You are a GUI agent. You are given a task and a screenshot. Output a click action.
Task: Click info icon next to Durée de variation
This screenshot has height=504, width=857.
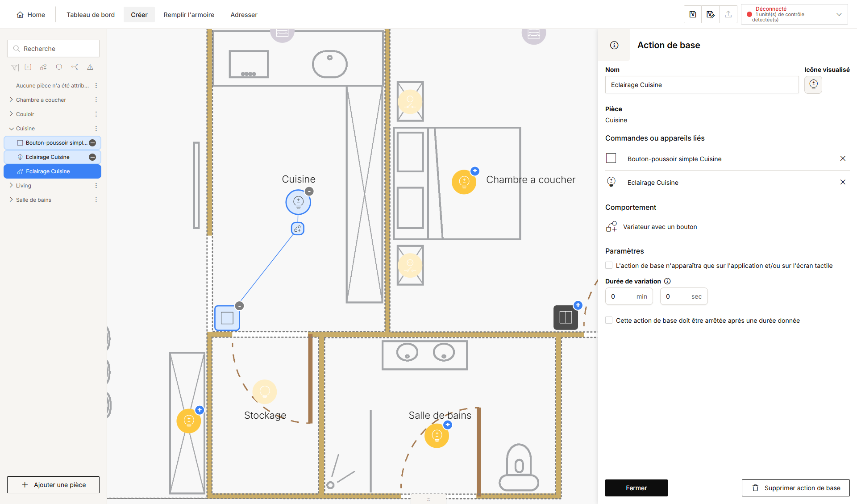click(x=667, y=281)
